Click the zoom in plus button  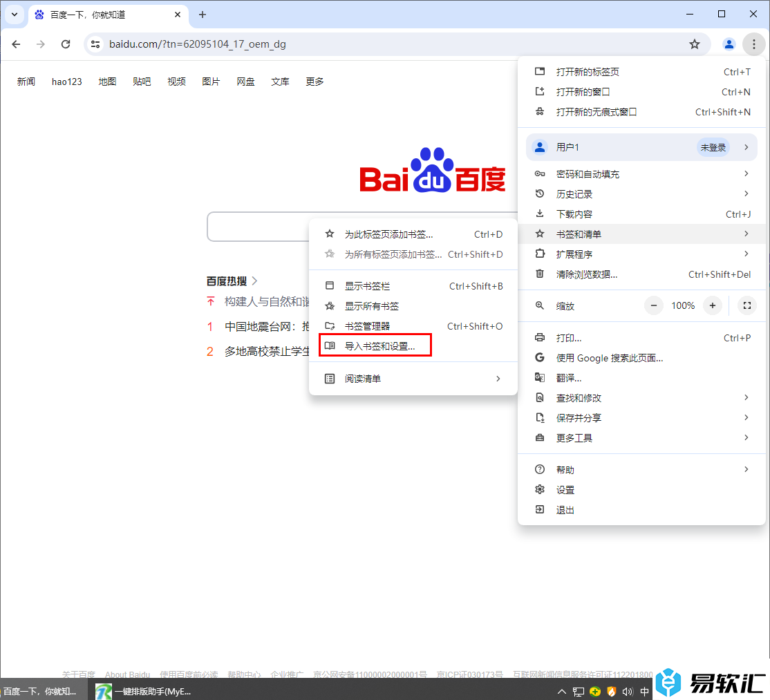713,305
